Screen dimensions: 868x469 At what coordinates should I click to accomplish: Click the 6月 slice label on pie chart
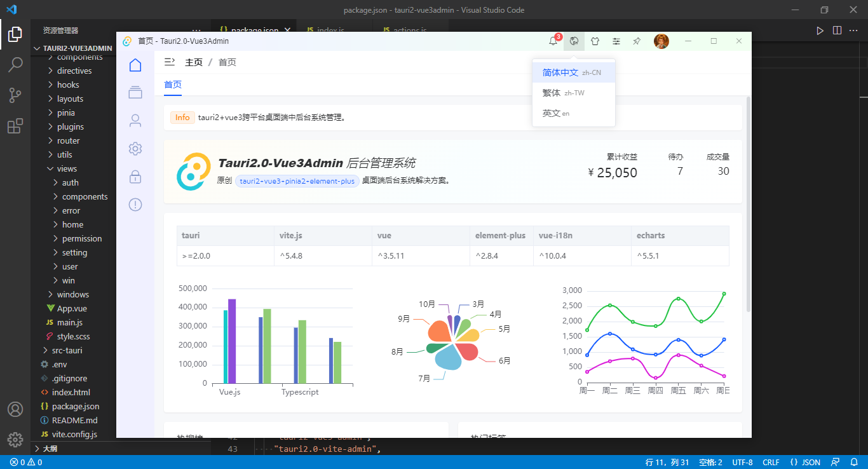[x=505, y=360]
